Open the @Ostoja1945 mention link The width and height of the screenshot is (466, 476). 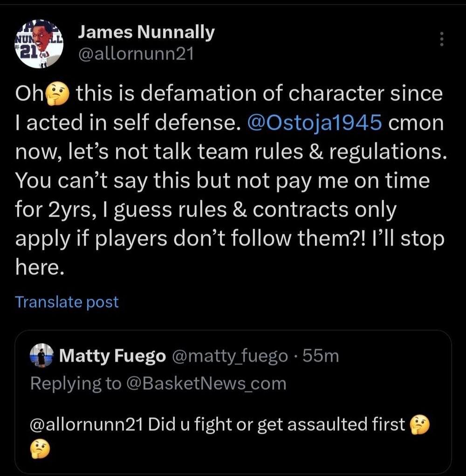316,123
